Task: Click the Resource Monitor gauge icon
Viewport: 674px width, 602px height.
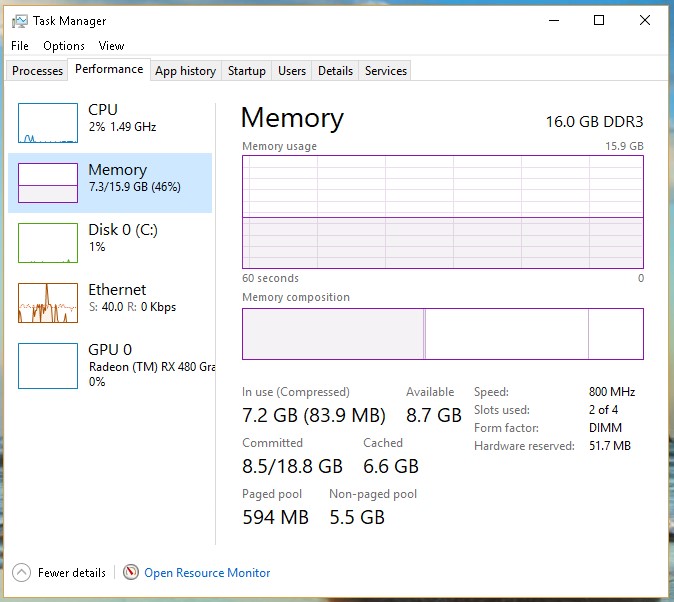Action: coord(131,573)
